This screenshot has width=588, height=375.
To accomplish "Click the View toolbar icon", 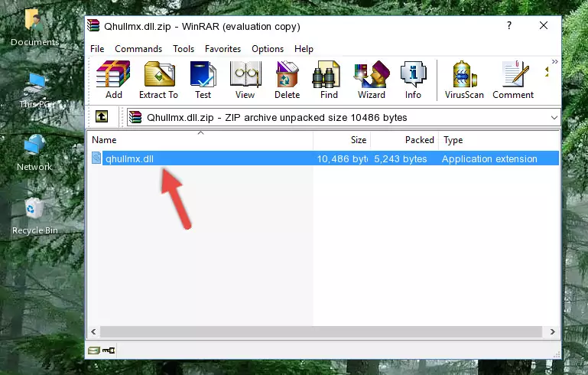I will pyautogui.click(x=245, y=80).
